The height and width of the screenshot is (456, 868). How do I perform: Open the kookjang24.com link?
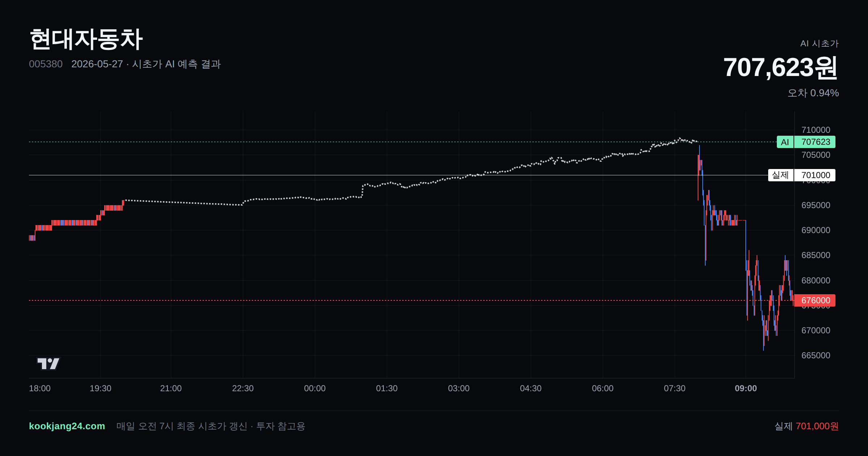67,426
